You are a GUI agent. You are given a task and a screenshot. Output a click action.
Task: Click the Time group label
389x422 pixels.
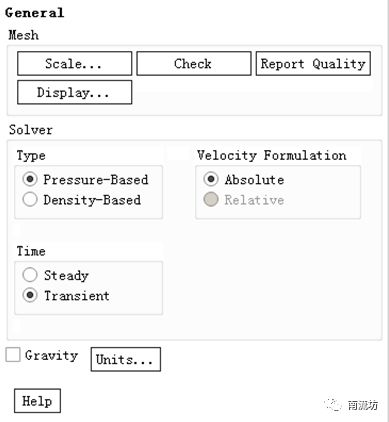pyautogui.click(x=31, y=251)
